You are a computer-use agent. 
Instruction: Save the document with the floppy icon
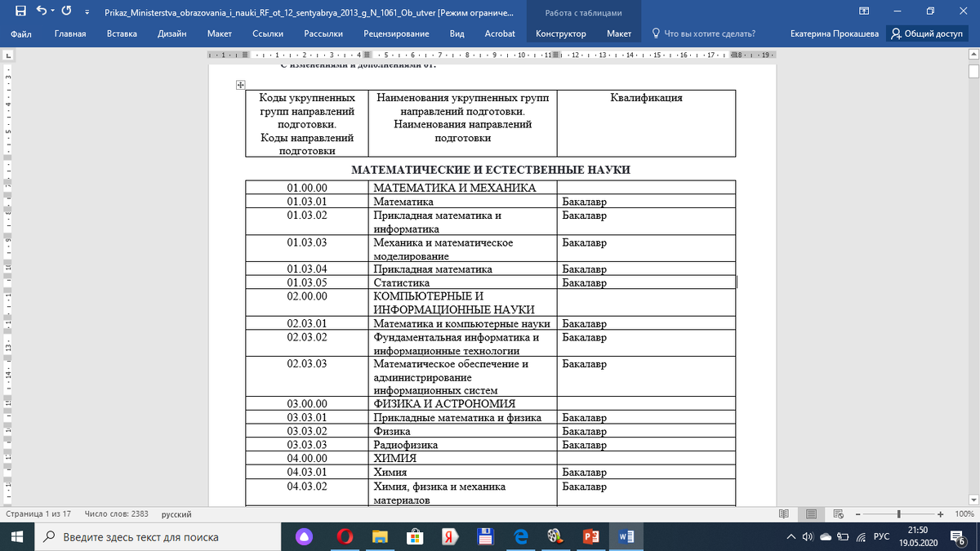click(20, 11)
